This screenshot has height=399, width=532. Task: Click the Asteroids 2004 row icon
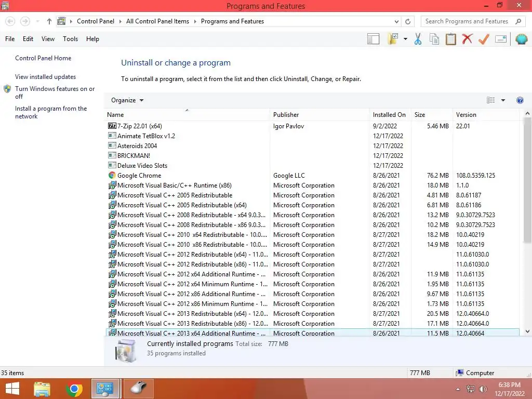click(112, 145)
